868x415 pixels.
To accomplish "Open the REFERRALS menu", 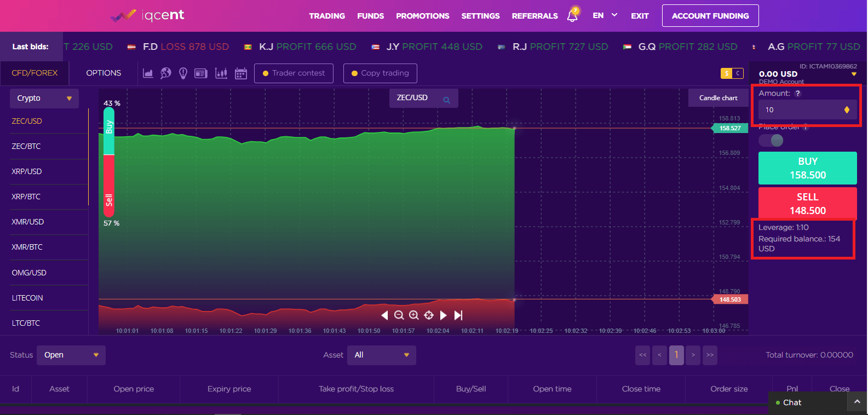I will 535,16.
